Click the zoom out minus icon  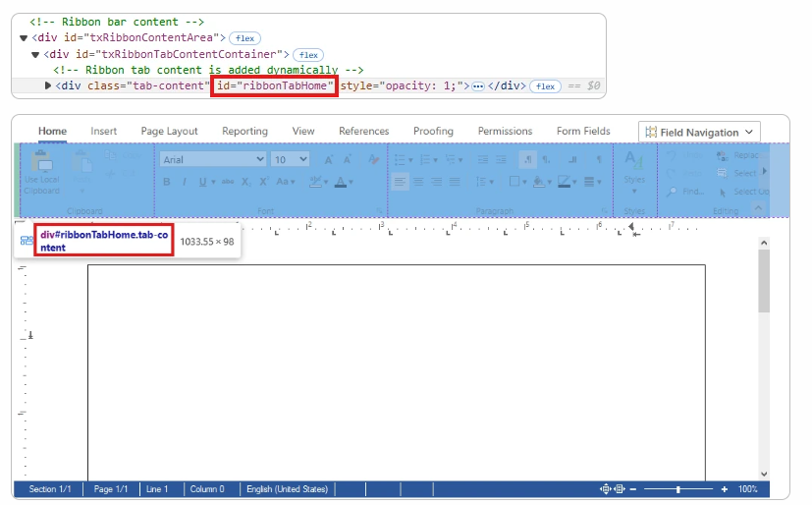(x=633, y=489)
